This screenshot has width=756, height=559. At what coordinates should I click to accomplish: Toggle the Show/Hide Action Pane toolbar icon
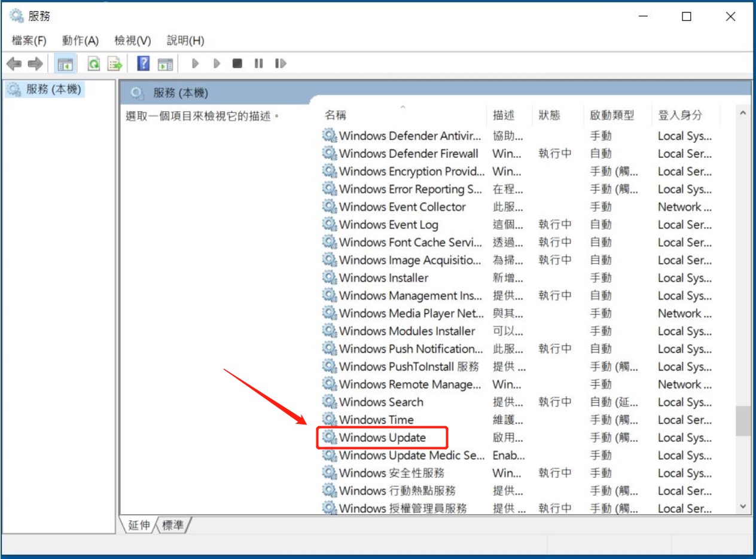(x=165, y=63)
